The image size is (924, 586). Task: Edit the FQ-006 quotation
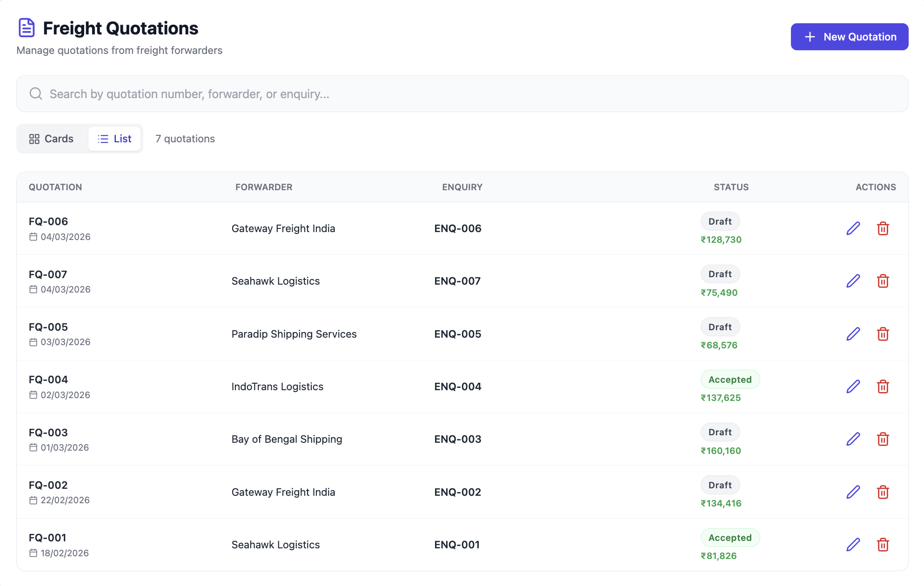853,228
